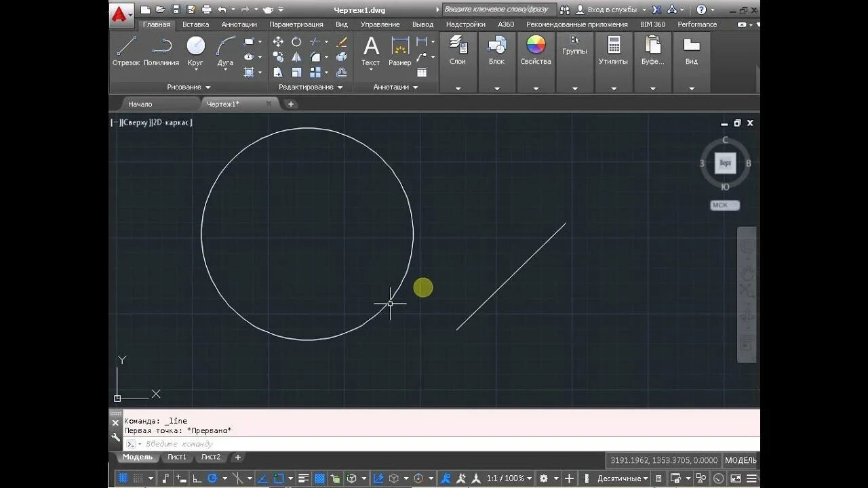
Task: Expand the Рисование panel dropdown
Action: click(x=189, y=87)
